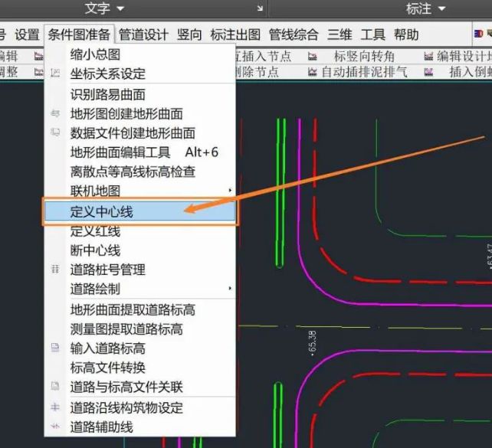Select 坐标关系设定 menu entry
The width and height of the screenshot is (492, 448).
click(x=140, y=74)
